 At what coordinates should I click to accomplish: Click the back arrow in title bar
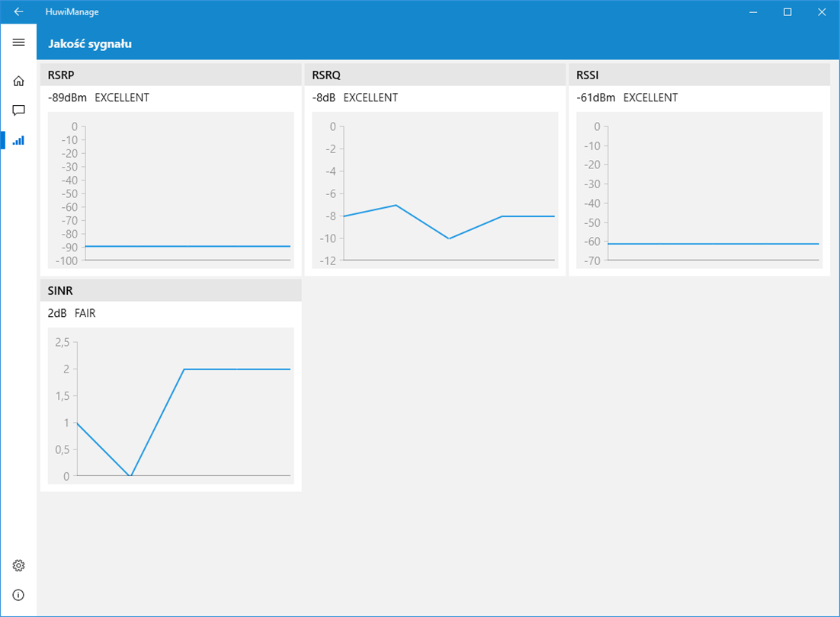[19, 11]
